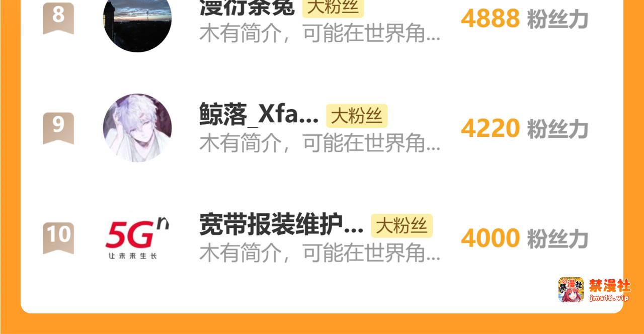Click the 4888 粉丝力 score

(524, 19)
